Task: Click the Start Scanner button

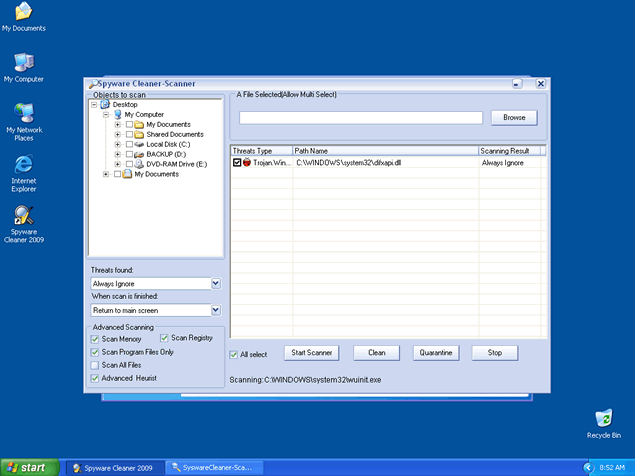Action: pos(311,353)
